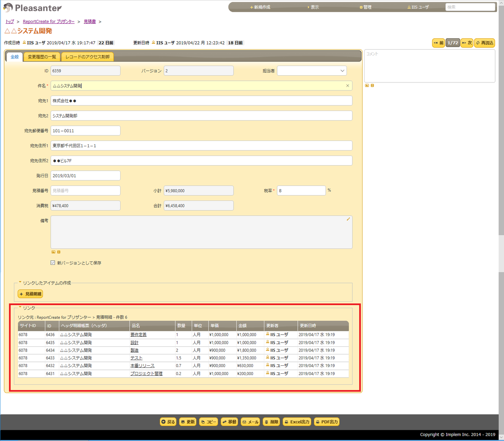504x441 pixels.
Task: Click the image insert icon below 備考
Action: (53, 252)
